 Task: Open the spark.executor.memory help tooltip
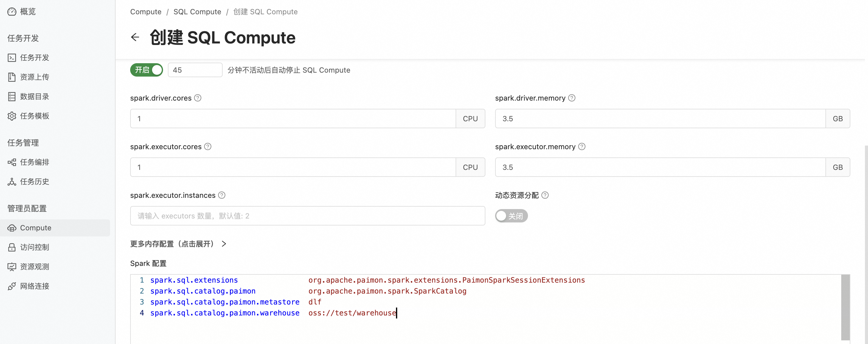(582, 146)
